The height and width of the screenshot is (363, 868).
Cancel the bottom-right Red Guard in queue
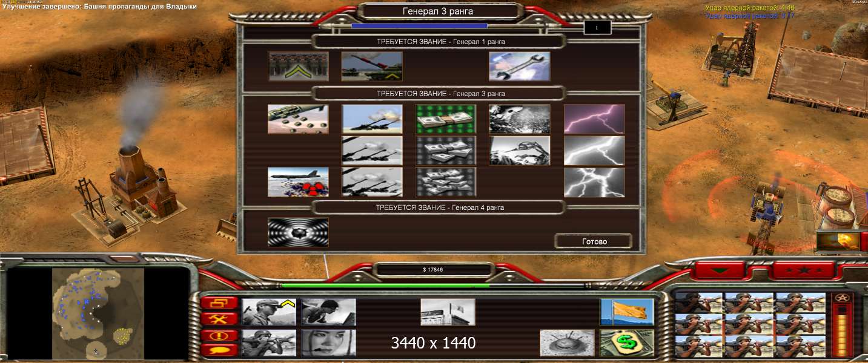coord(801,346)
